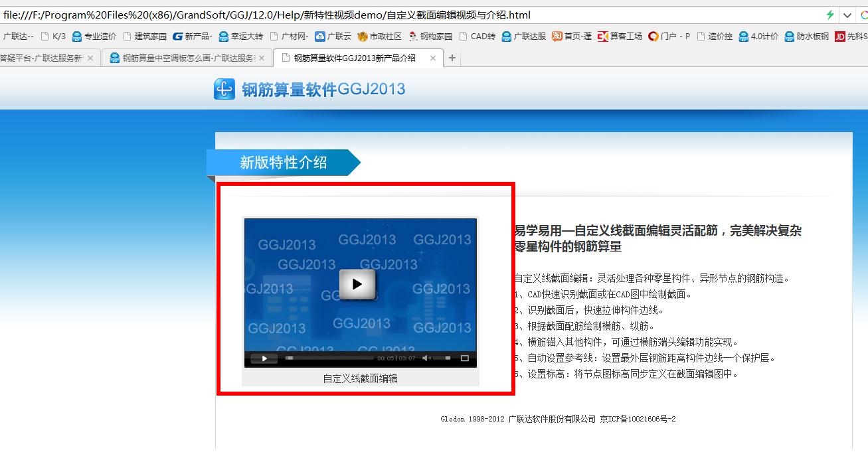Open the 4.0计价 bookmark
Image resolution: width=868 pixels, height=460 pixels.
tap(758, 37)
